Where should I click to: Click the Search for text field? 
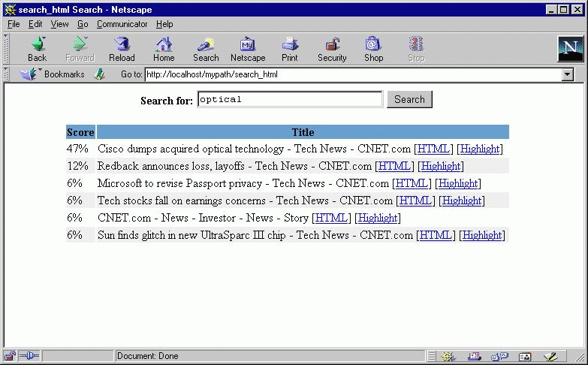290,99
